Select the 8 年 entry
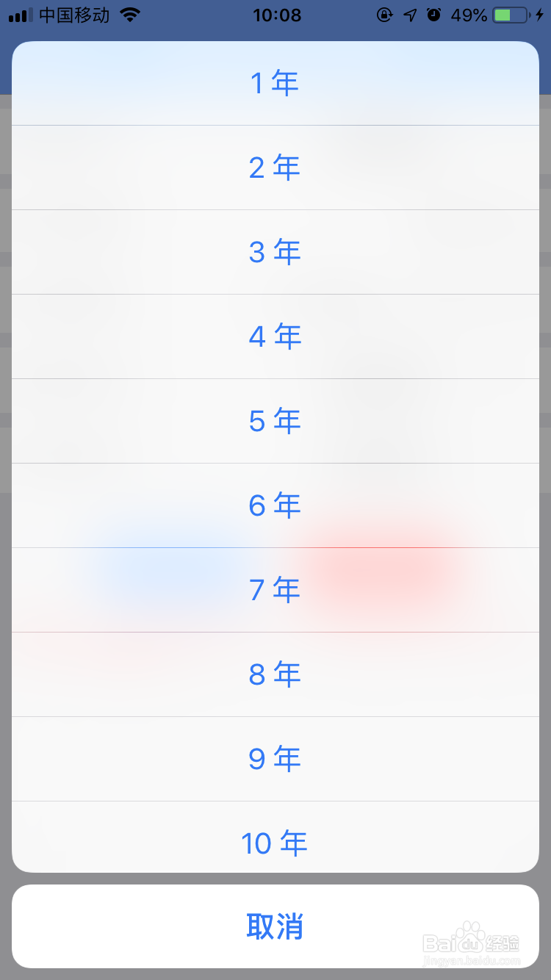This screenshot has width=551, height=980. (275, 675)
